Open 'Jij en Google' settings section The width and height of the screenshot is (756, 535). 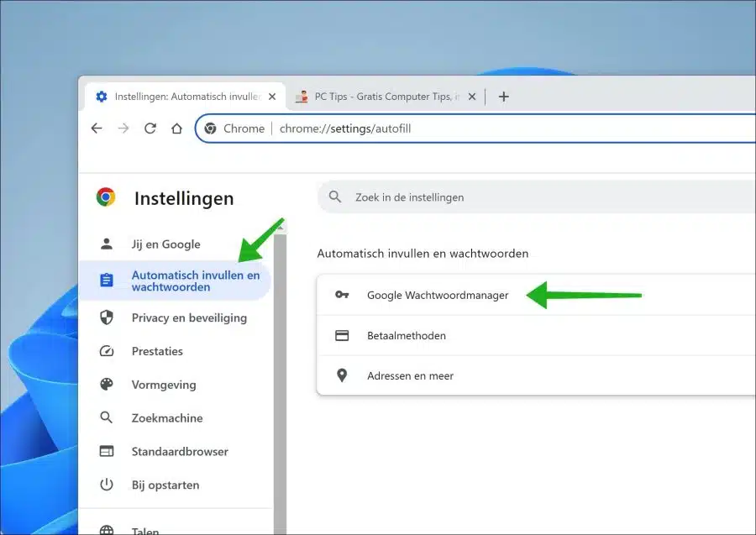click(175, 244)
